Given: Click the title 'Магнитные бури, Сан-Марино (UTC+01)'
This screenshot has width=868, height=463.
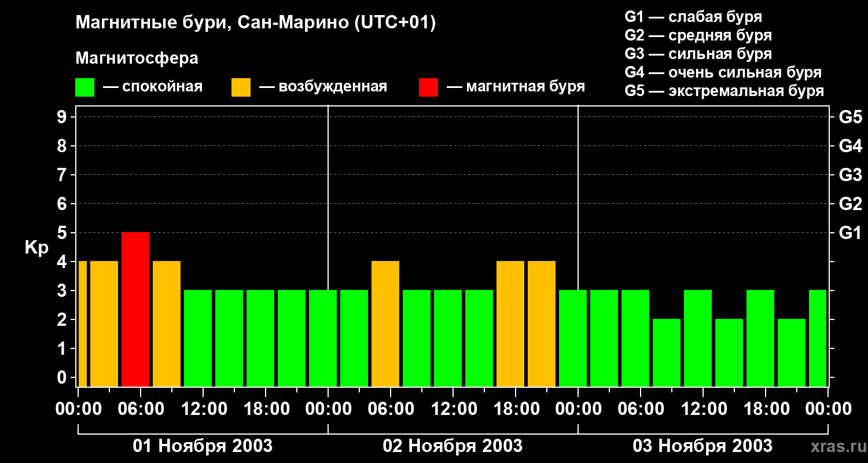Looking at the screenshot, I should [x=255, y=23].
